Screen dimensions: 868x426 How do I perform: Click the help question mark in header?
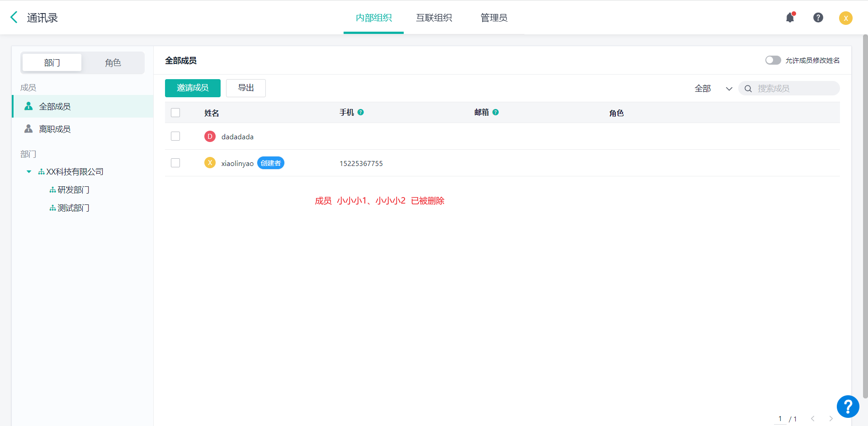(x=818, y=18)
